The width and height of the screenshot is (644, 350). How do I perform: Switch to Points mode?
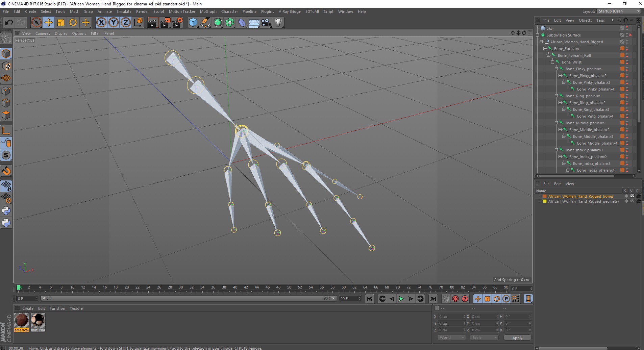6,91
